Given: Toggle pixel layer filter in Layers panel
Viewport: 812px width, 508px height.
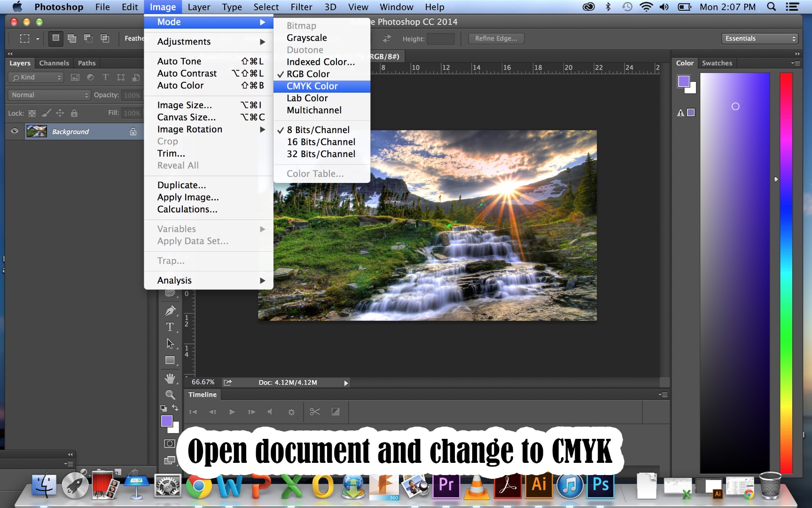Looking at the screenshot, I should pyautogui.click(x=75, y=77).
